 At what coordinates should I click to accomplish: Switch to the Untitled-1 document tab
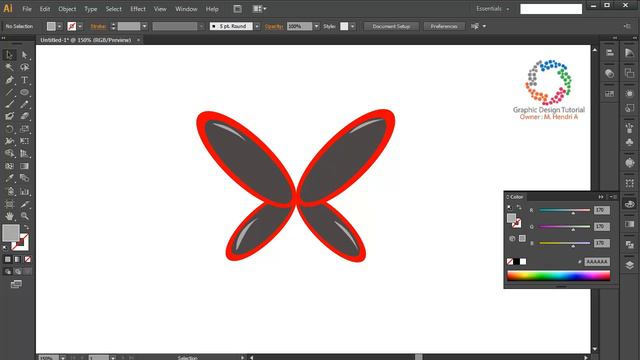86,40
